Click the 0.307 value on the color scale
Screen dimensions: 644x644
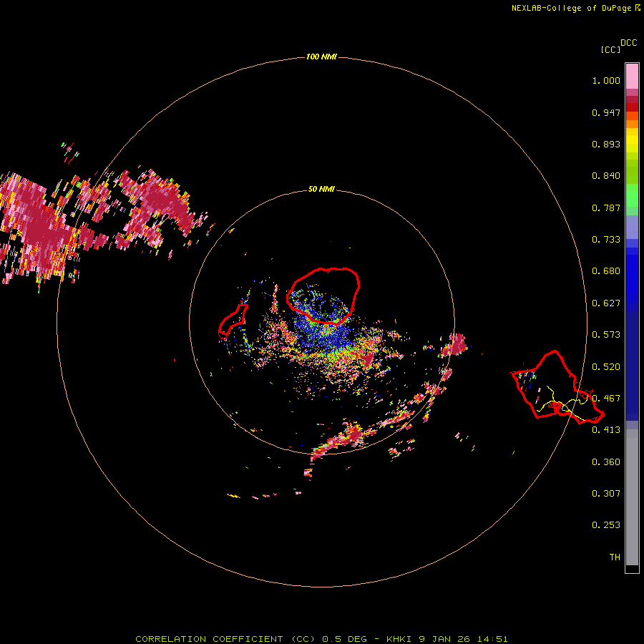click(x=606, y=494)
